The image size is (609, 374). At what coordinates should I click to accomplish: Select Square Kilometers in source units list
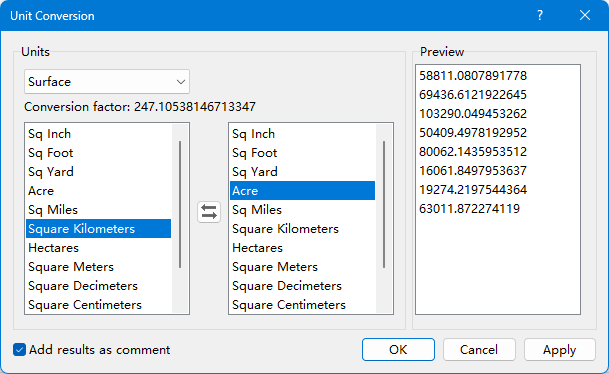(99, 229)
